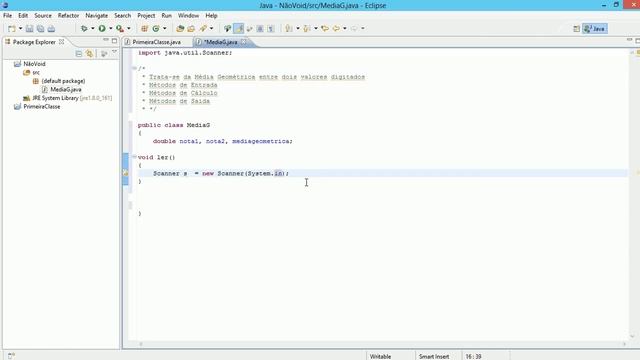Screen dimensions: 640x360
Task: Click the Run External Tools icon
Action: point(120,29)
